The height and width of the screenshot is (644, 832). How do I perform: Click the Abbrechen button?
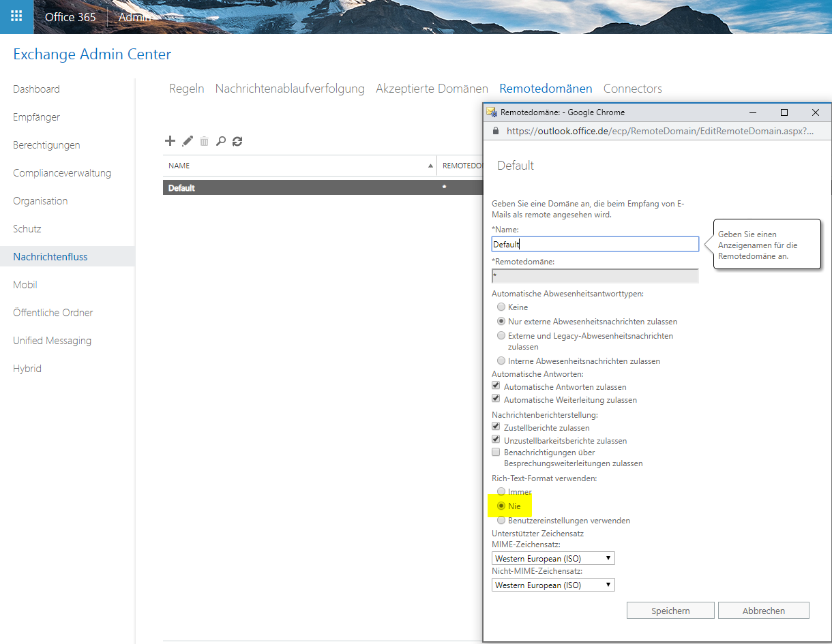[x=764, y=611]
